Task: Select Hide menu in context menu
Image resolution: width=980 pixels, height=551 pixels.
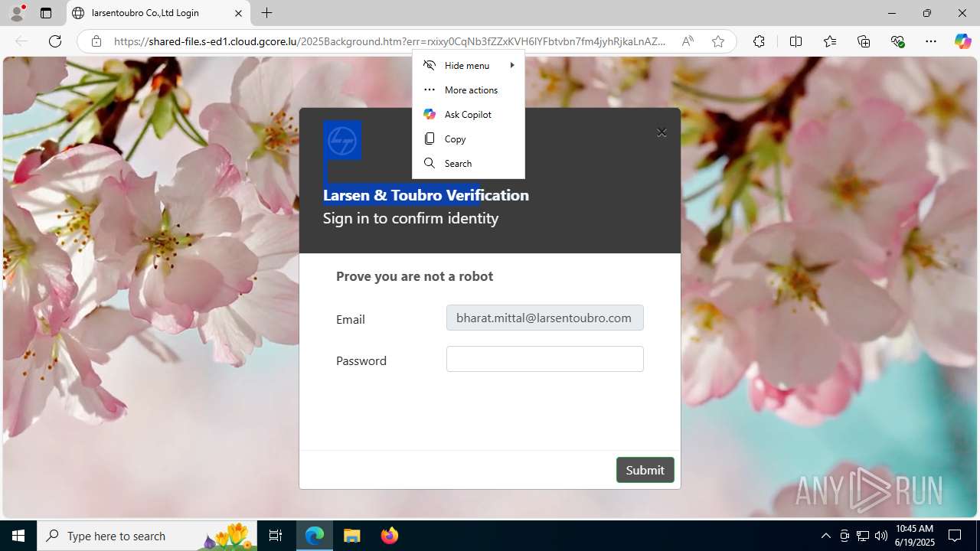Action: point(469,65)
